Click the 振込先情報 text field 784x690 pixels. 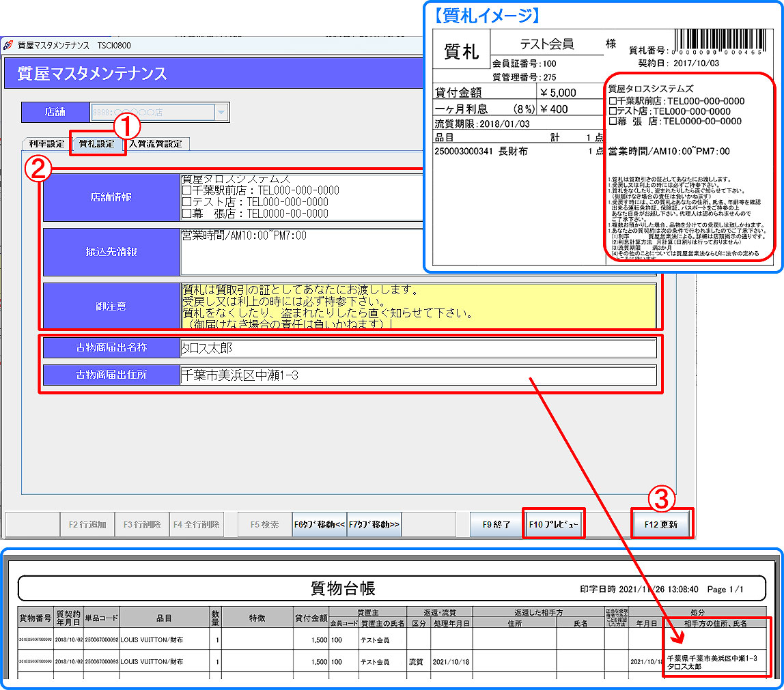(x=300, y=251)
